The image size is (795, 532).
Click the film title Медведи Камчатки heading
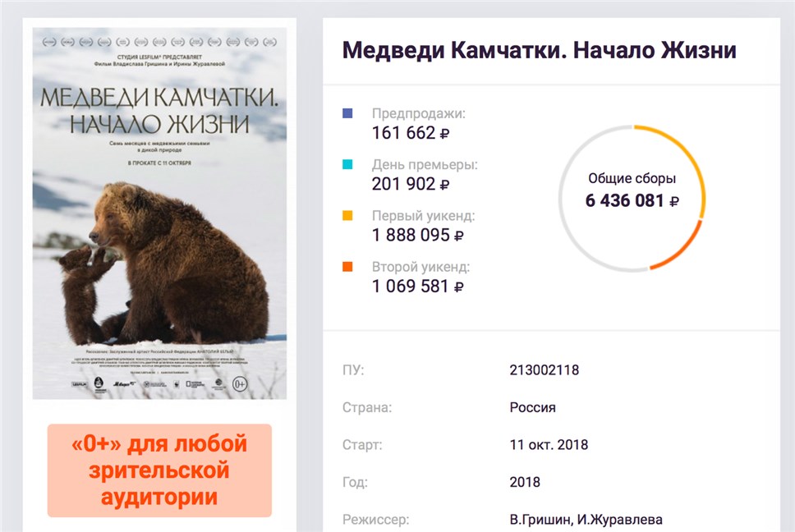539,50
